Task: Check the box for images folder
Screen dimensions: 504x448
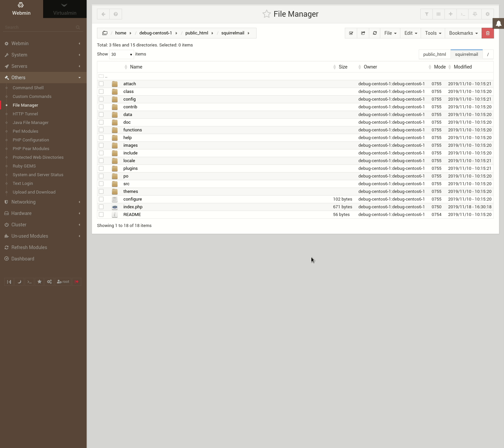Action: pos(101,145)
